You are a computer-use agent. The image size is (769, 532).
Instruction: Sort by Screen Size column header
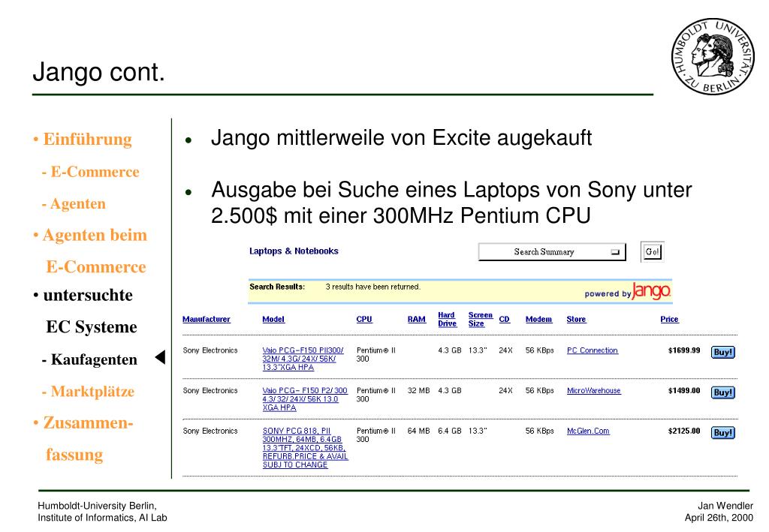(x=480, y=320)
